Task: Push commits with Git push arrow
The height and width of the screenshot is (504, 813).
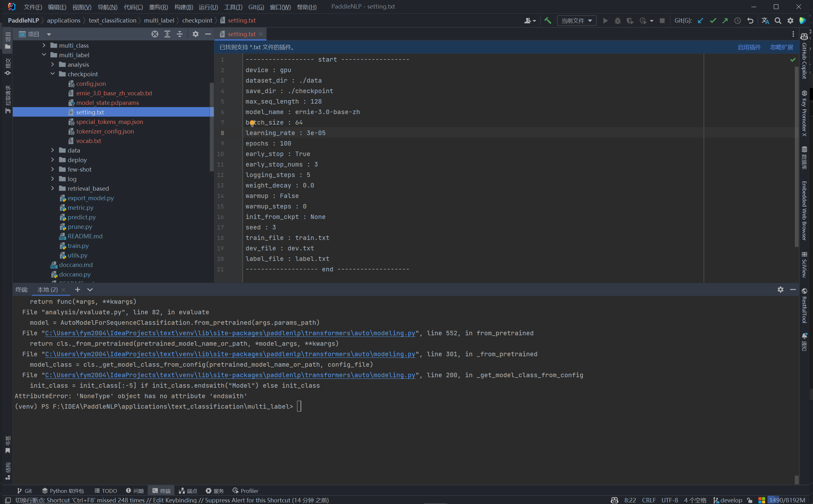Action: pyautogui.click(x=725, y=21)
